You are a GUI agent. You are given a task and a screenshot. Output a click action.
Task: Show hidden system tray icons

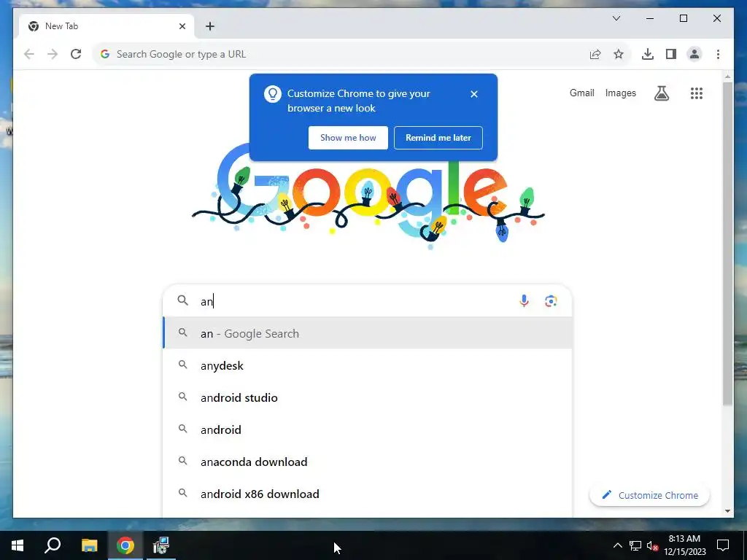(x=617, y=545)
